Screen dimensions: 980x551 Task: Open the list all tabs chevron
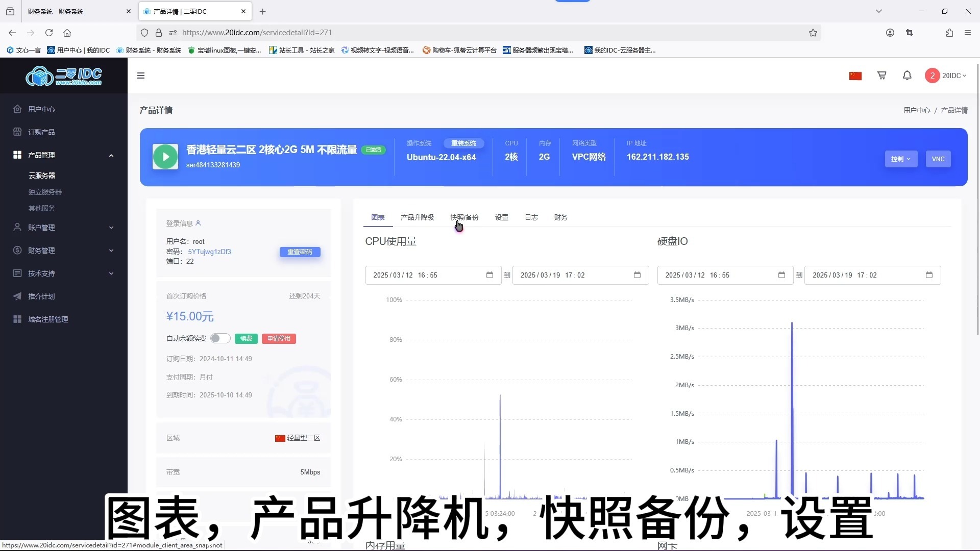point(879,11)
